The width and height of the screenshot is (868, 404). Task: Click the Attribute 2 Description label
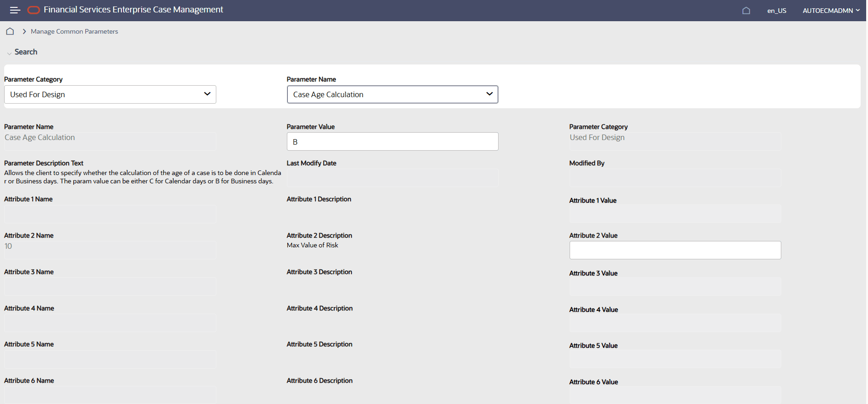[319, 235]
